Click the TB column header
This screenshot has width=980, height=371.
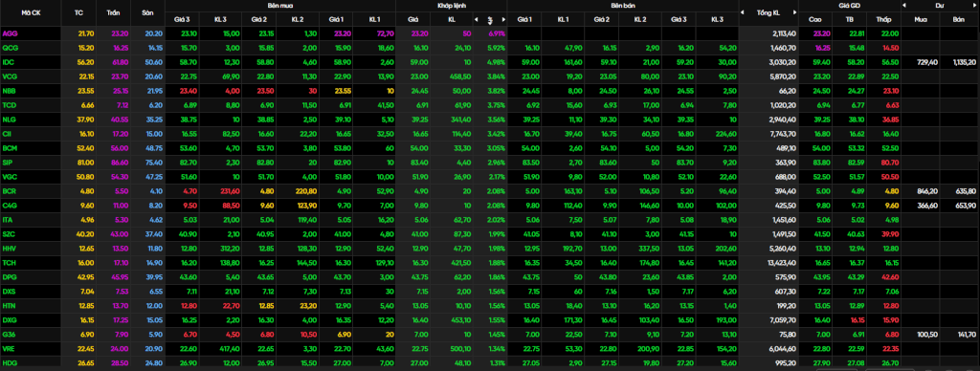point(850,19)
